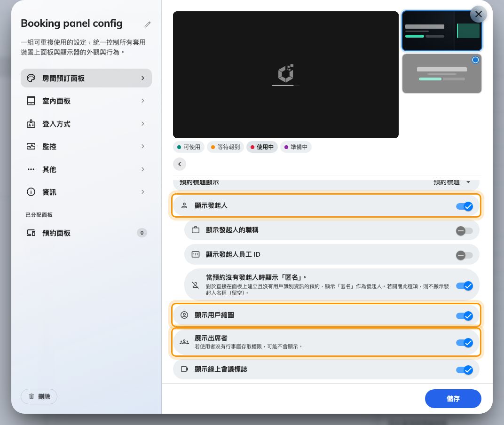Viewport: 504px width, 425px height.
Task: Click the person icon in 顯示發起人 row
Action: click(184, 205)
